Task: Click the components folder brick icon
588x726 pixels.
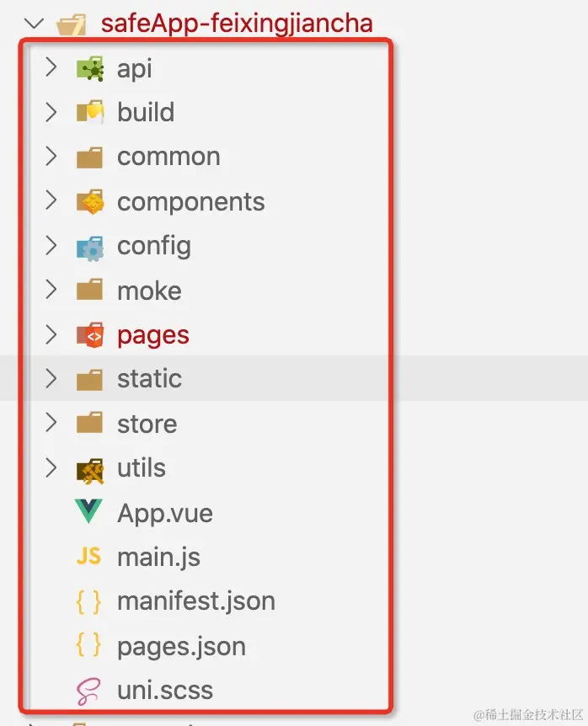Action: pyautogui.click(x=90, y=201)
